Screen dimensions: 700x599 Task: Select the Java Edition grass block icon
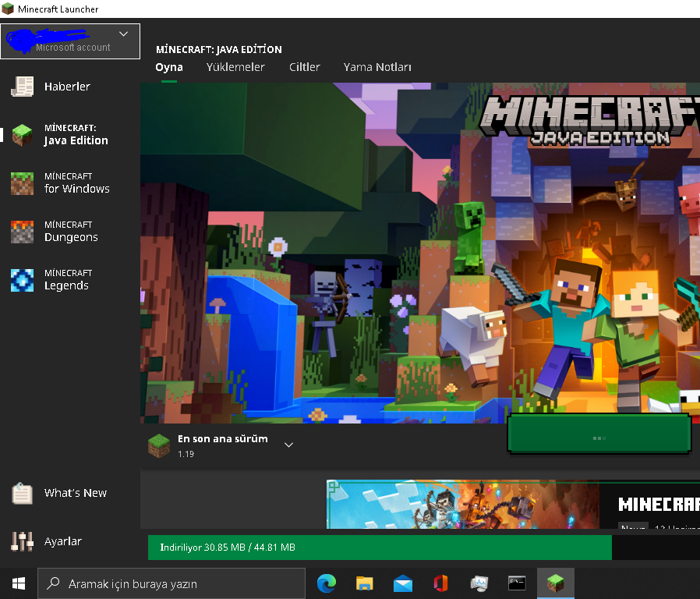(23, 135)
